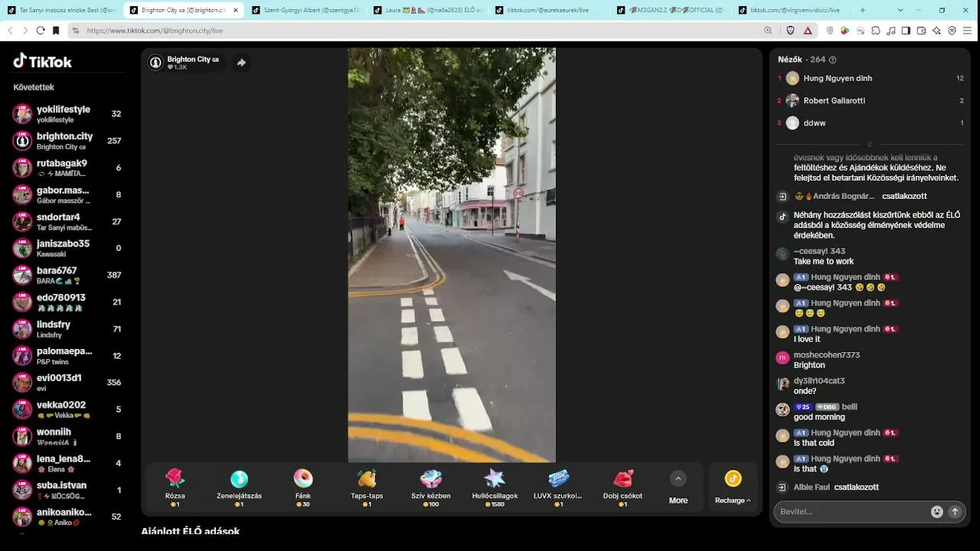Open bara6767 live channel
Viewport: 980px width, 551px height.
pyautogui.click(x=68, y=275)
